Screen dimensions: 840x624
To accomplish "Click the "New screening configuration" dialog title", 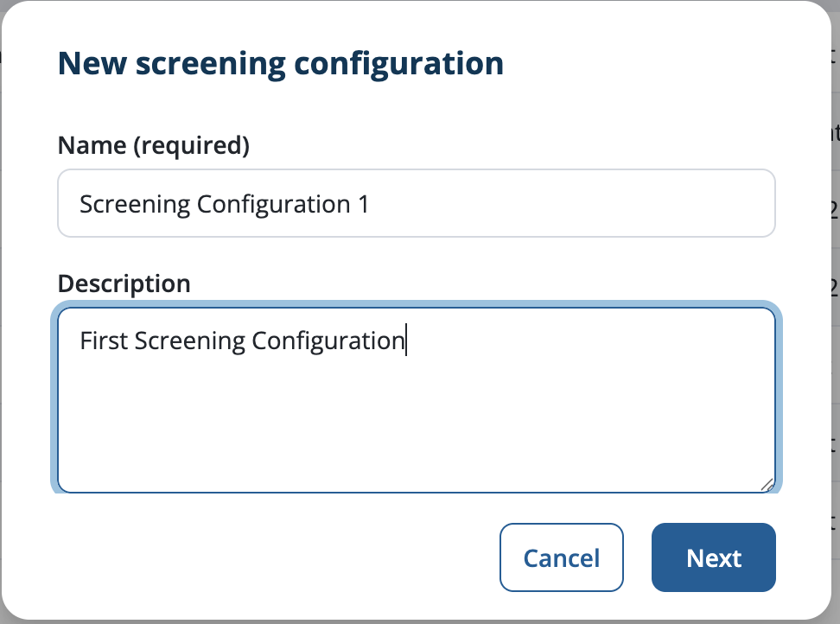I will (281, 64).
